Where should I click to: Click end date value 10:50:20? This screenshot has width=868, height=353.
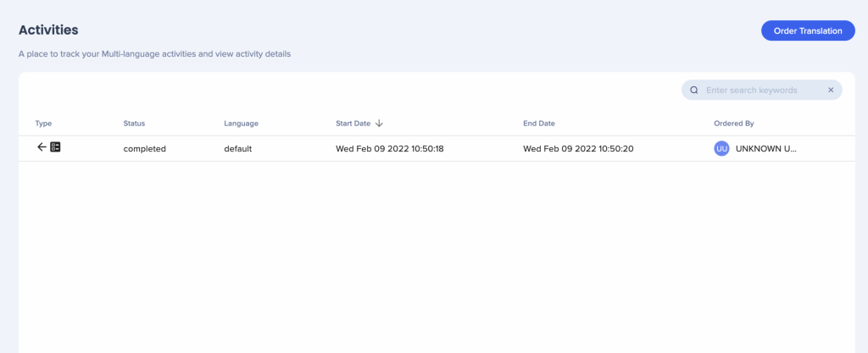[x=578, y=149]
